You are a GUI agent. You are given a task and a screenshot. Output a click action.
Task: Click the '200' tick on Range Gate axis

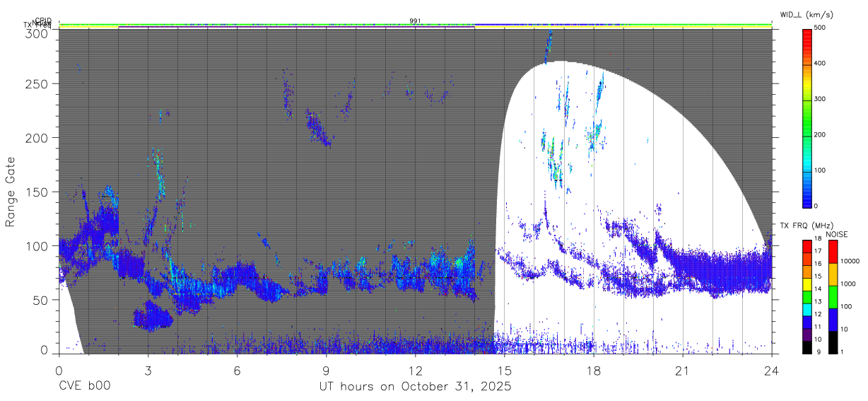point(36,137)
